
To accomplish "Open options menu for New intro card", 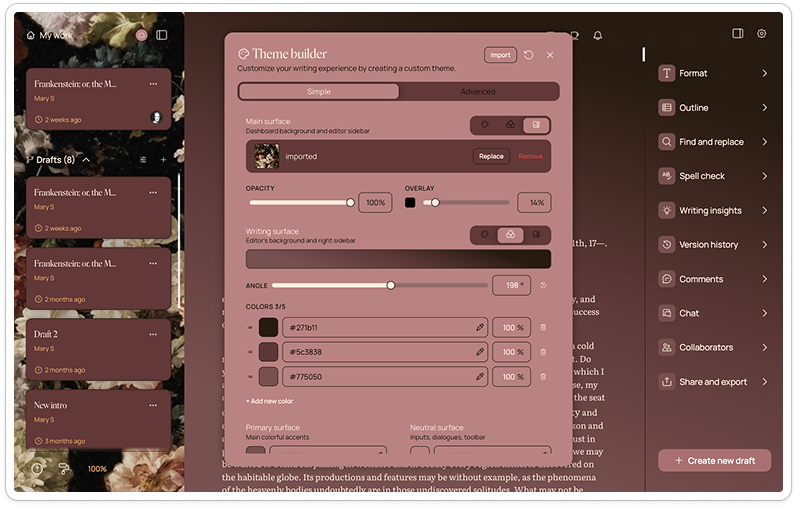I will coord(153,405).
